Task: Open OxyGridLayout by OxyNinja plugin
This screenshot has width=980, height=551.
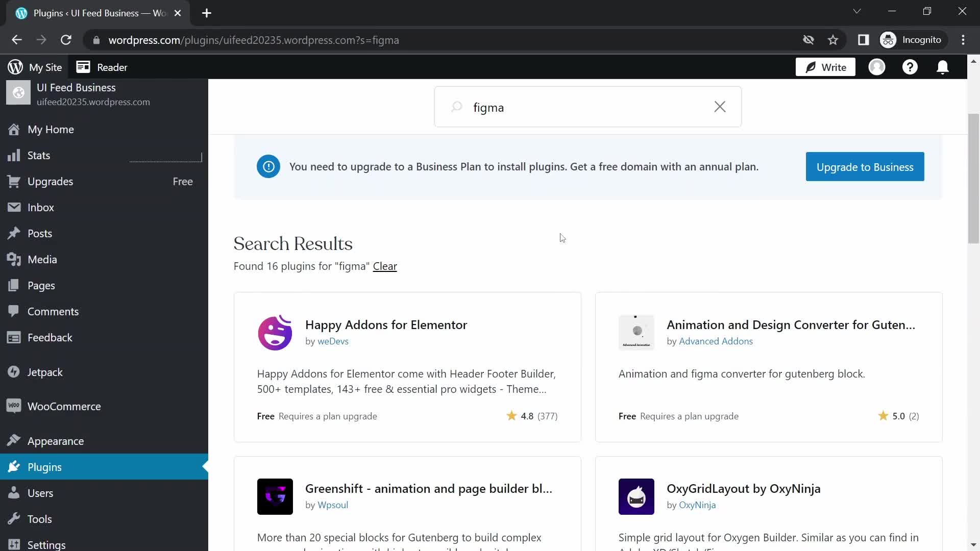Action: tap(743, 489)
